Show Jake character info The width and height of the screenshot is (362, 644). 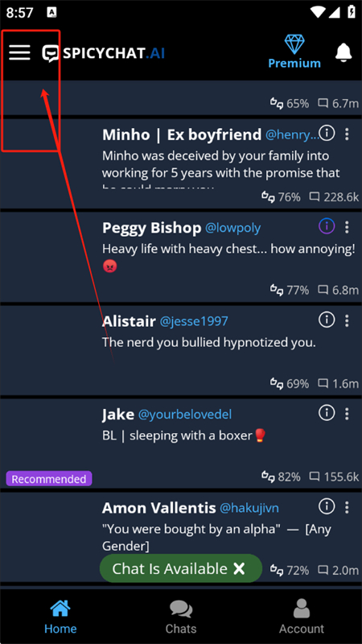pos(327,413)
